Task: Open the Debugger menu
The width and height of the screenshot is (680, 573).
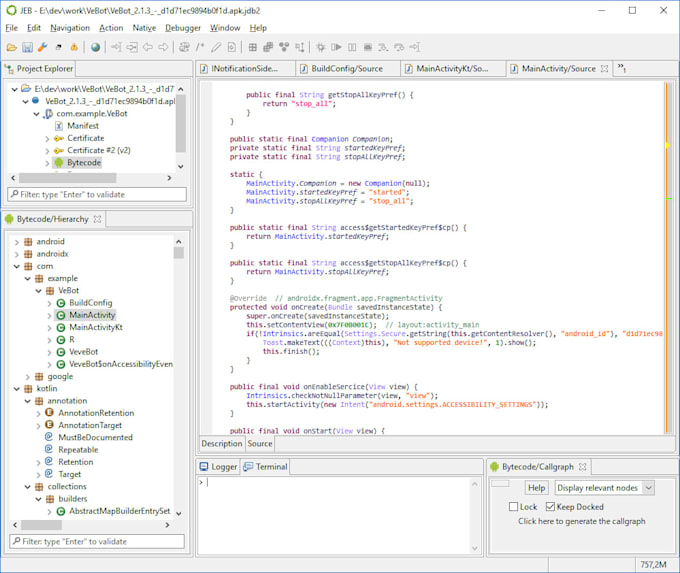Action: pos(183,28)
